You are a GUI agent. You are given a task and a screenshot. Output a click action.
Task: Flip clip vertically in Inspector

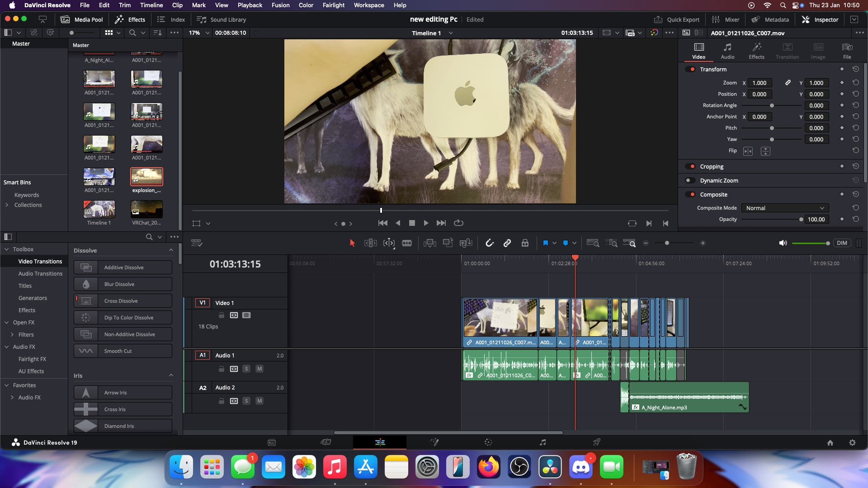[x=765, y=151]
